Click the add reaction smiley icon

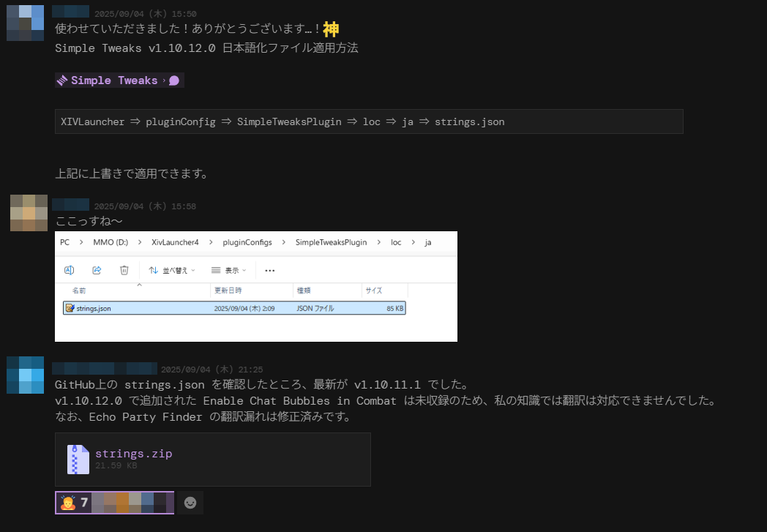tap(190, 503)
